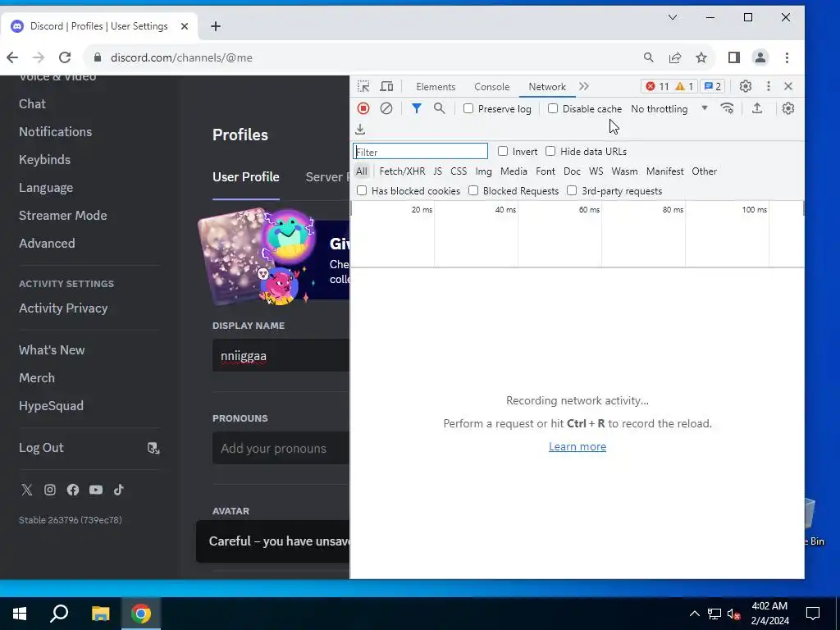Check Hide data URLs checkbox
This screenshot has height=630, width=840.
tap(550, 151)
